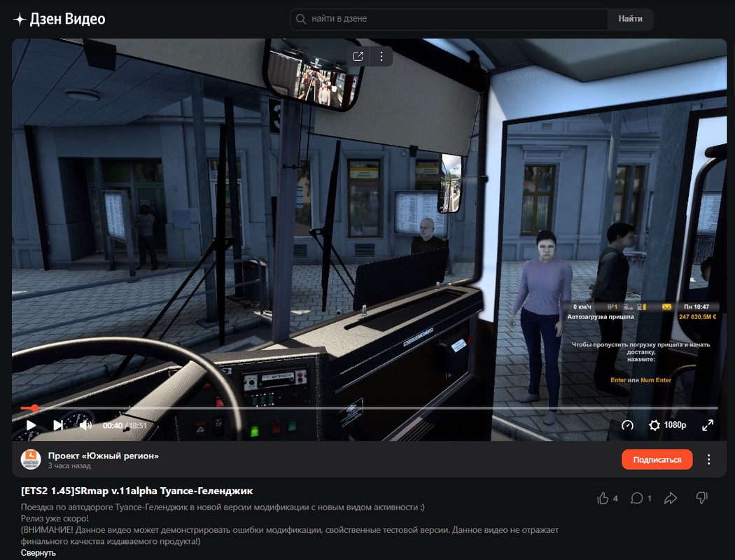
Task: Seek on the video timeline bar
Action: tap(370, 408)
